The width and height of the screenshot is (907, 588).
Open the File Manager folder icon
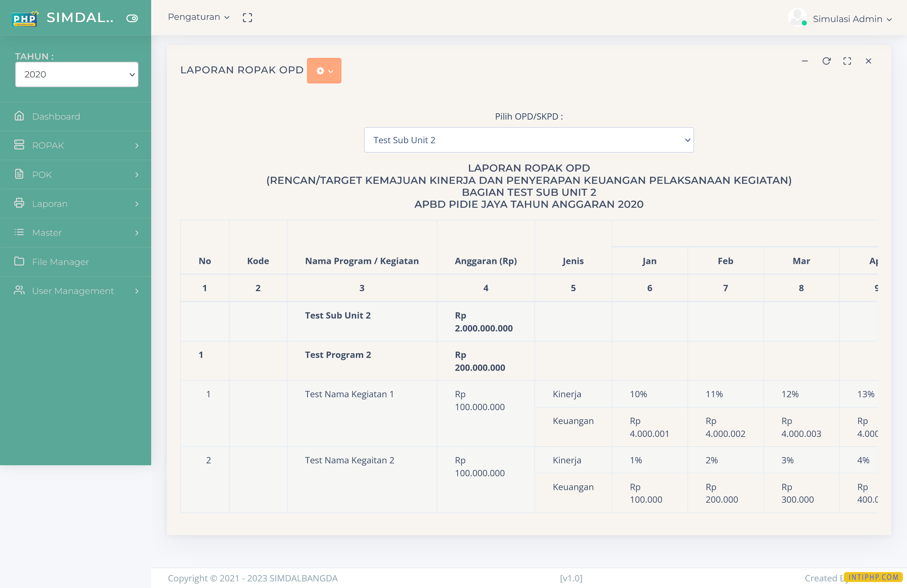tap(20, 262)
